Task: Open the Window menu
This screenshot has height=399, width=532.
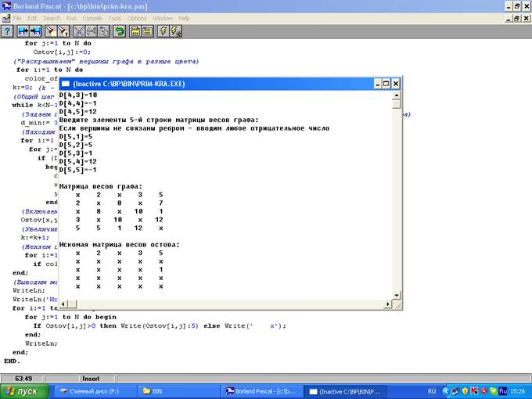Action: [163, 18]
